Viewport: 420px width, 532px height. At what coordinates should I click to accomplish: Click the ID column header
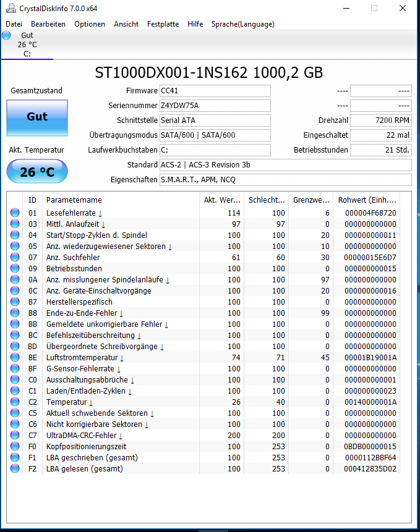[x=32, y=200]
